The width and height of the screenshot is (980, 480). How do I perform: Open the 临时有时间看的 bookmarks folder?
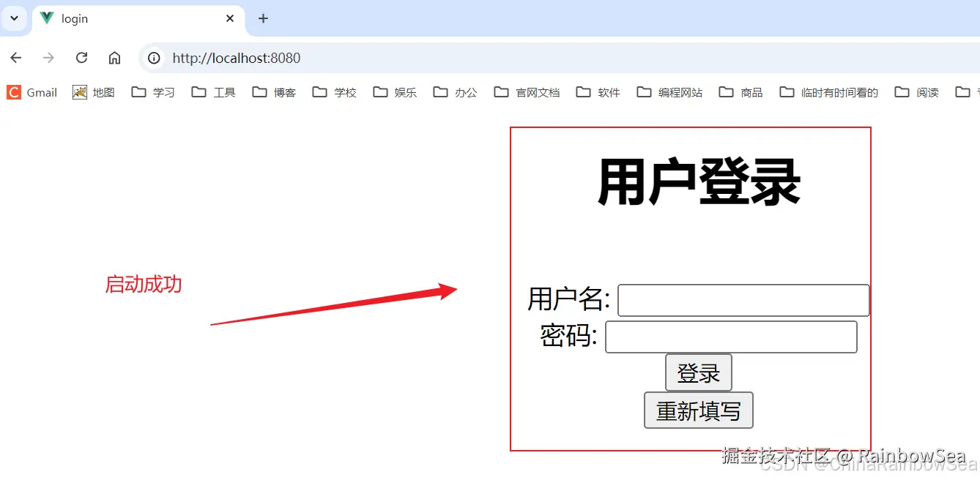tap(828, 92)
